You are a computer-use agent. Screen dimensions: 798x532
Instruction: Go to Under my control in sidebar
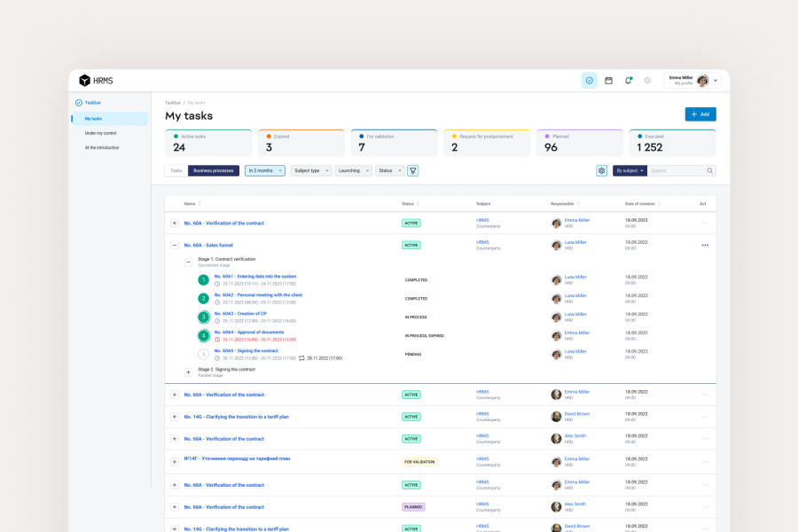100,133
